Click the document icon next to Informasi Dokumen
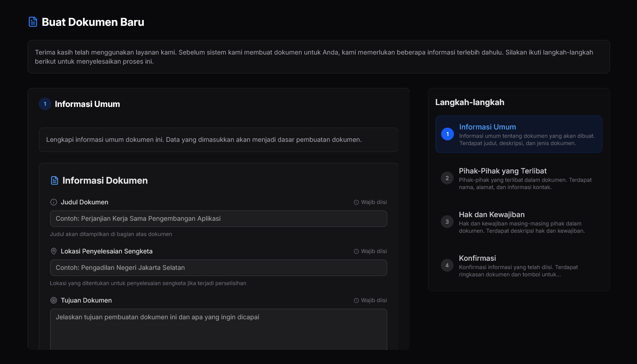Screen dimensions: 637x364 (x=55, y=180)
